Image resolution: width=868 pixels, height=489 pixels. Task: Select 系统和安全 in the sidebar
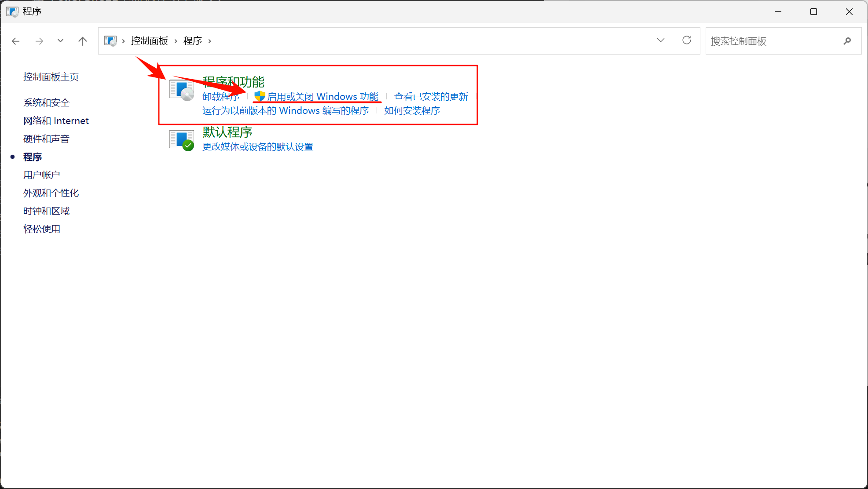tap(46, 102)
